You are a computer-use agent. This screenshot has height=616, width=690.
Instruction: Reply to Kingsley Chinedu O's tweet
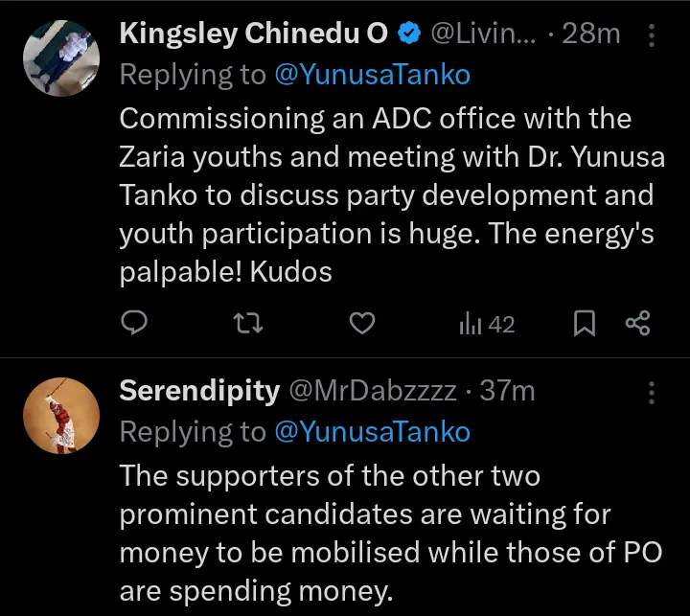coord(135,325)
